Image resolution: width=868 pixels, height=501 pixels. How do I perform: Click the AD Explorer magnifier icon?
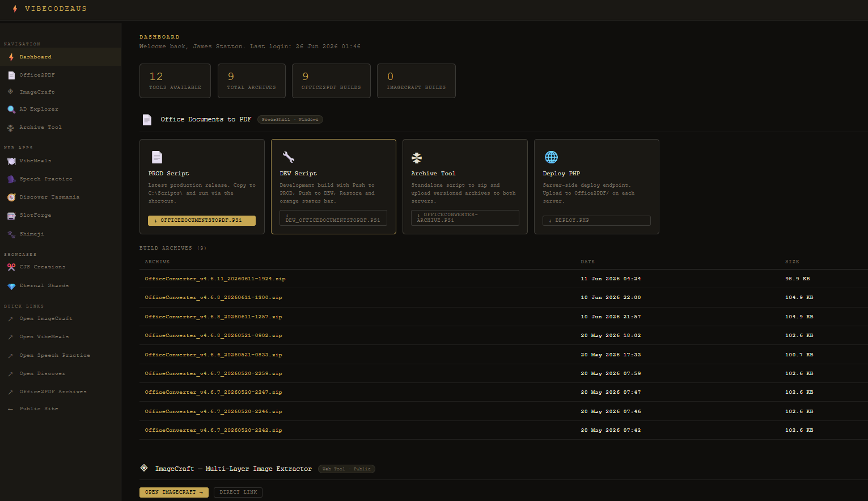tap(11, 110)
